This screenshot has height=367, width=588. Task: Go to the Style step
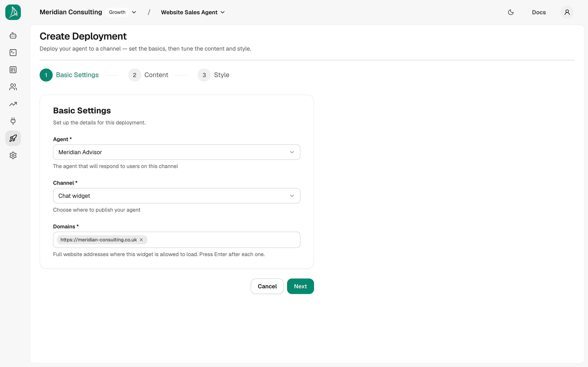(x=213, y=75)
